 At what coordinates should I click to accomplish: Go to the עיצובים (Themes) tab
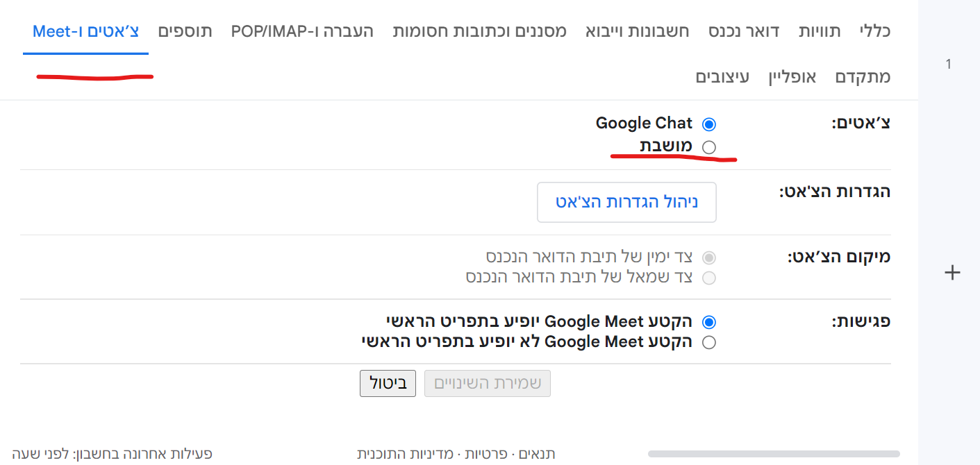(722, 76)
